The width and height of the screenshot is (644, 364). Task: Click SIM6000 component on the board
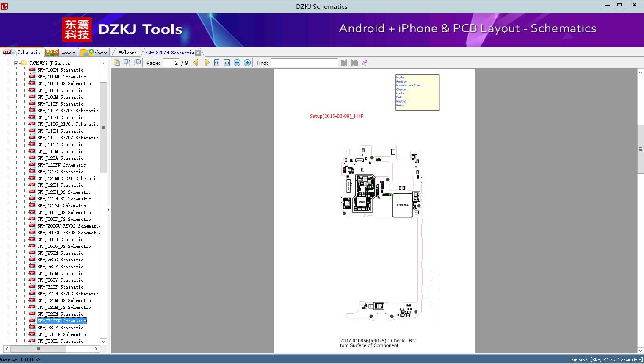pyautogui.click(x=403, y=206)
